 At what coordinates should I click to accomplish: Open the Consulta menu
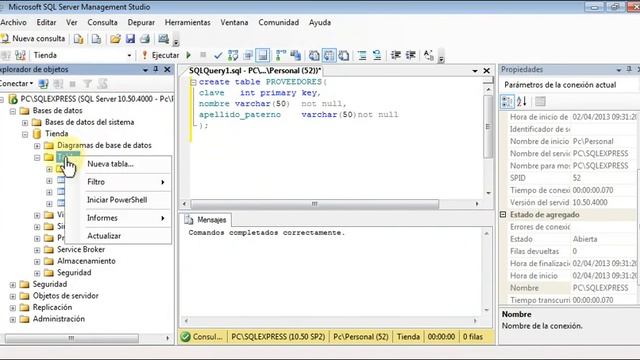click(102, 22)
